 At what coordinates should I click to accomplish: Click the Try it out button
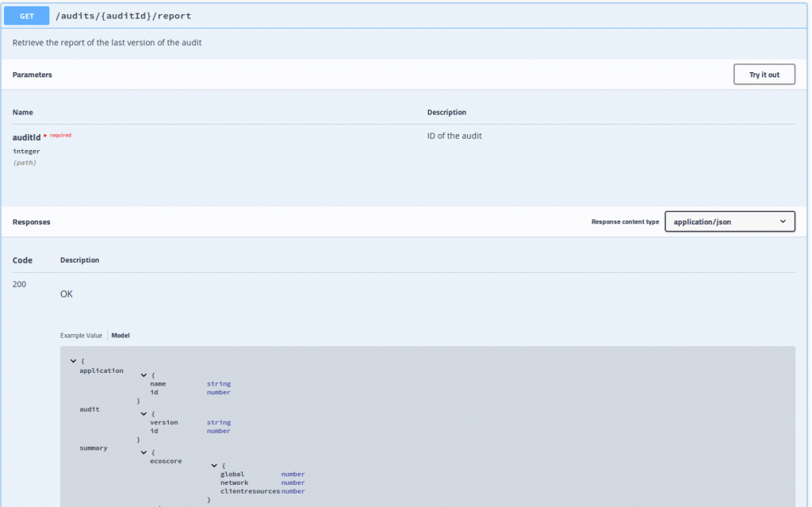click(x=764, y=75)
